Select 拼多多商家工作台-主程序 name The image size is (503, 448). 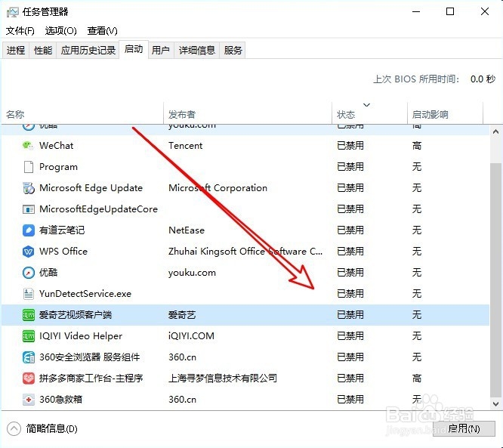(x=91, y=378)
